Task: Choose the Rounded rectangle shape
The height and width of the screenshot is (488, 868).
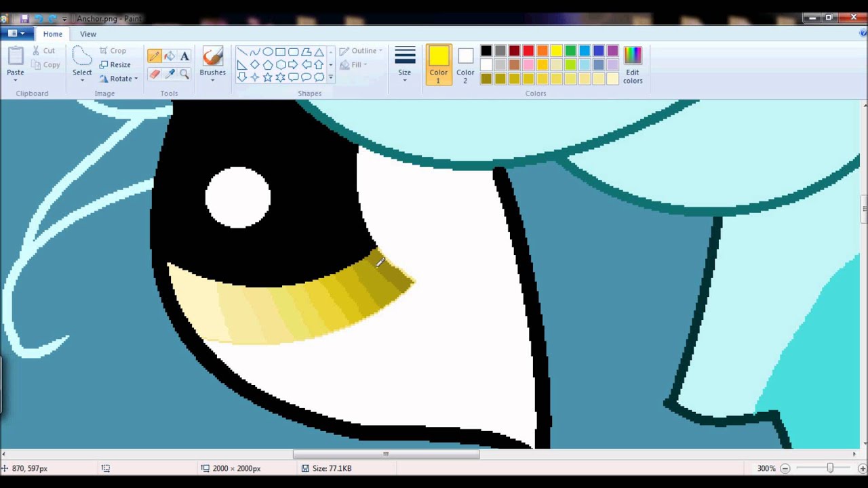Action: click(x=293, y=52)
